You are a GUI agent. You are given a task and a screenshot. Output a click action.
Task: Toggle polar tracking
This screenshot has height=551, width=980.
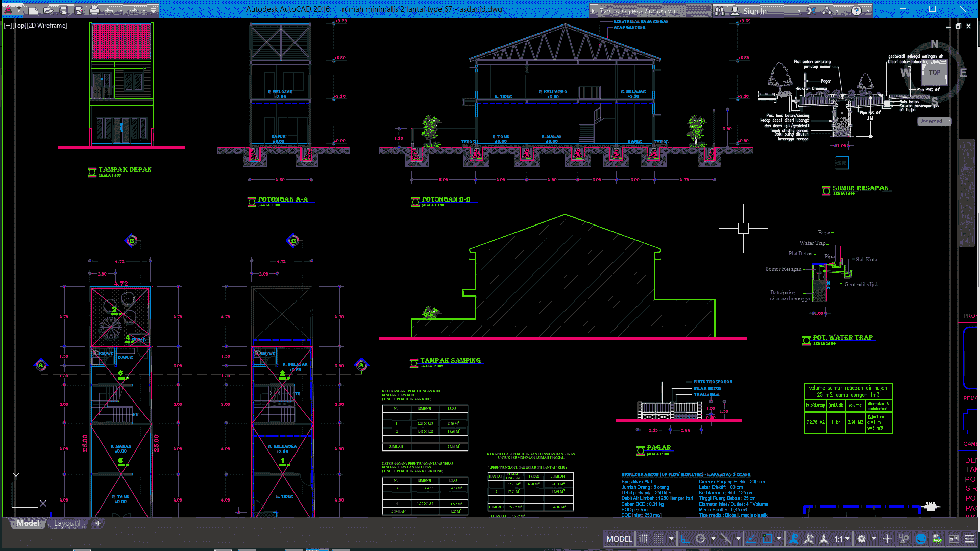(701, 539)
